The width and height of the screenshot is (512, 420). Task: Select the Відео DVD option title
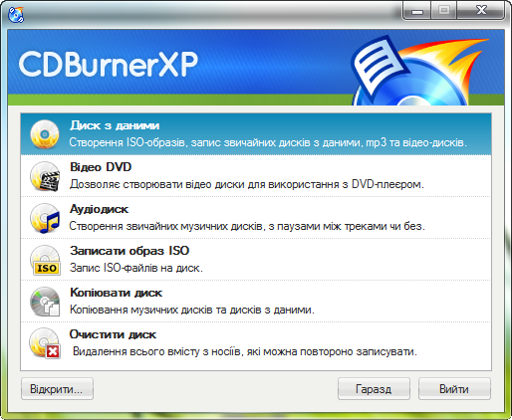(x=101, y=167)
